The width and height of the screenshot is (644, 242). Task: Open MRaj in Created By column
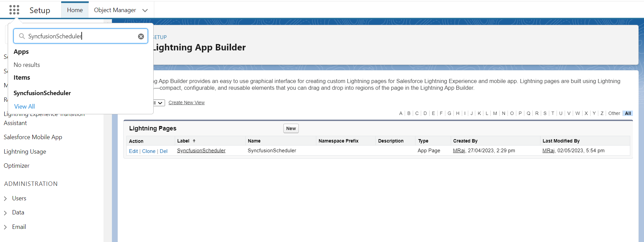pos(459,151)
